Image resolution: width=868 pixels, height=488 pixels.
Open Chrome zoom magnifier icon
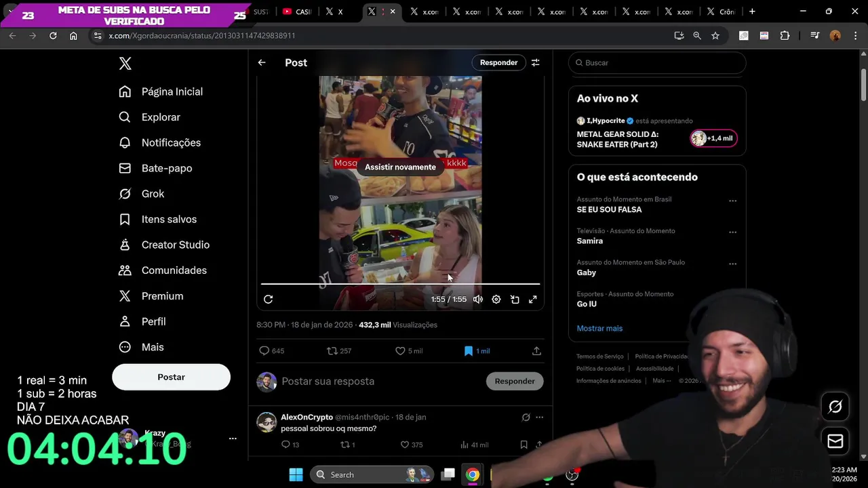(x=697, y=35)
